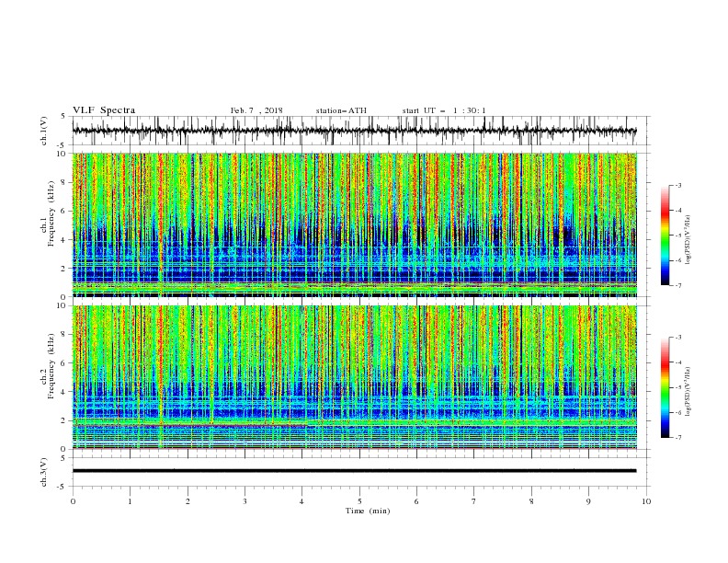Click the ch.2 color bar "log(PSD)(V²/Hz)" label
Viewport: 728px width, 563px height.
tap(688, 392)
